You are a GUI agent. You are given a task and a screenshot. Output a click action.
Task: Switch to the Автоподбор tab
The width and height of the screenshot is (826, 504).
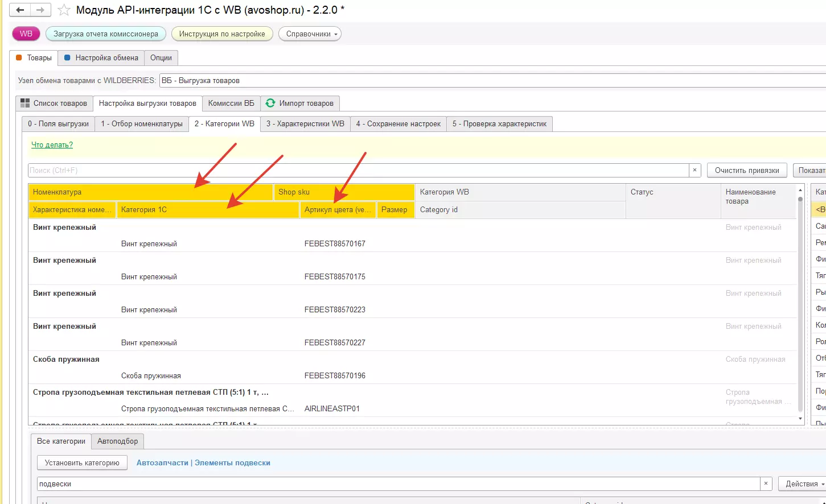(117, 441)
